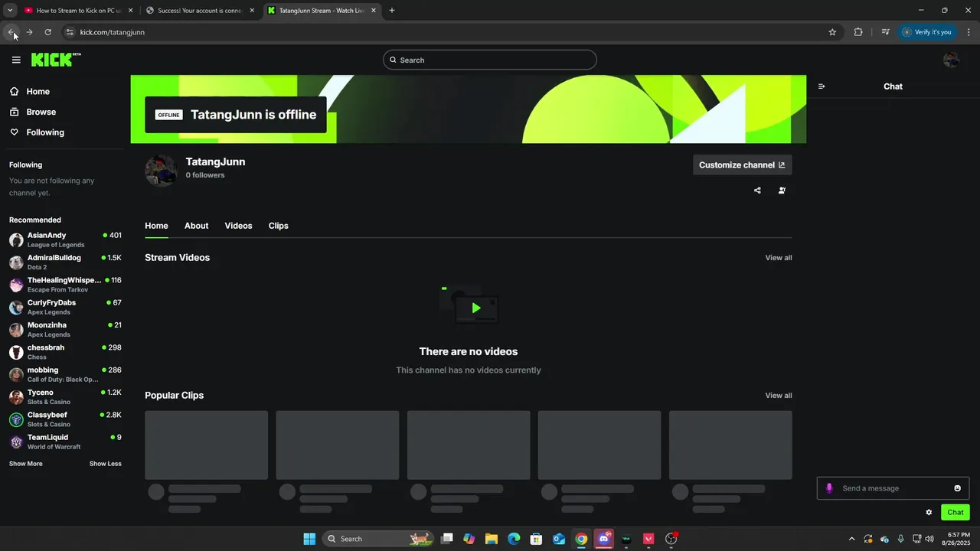
Task: Switch to the About tab
Action: [196, 226]
